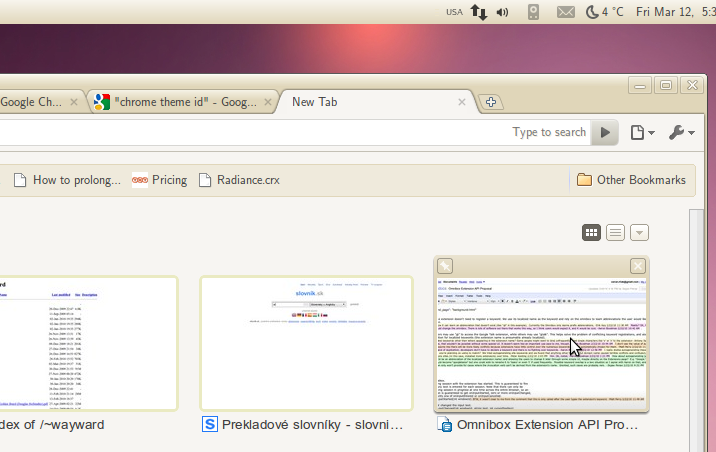Open a new tab with plus button
The image size is (716, 452).
(491, 102)
